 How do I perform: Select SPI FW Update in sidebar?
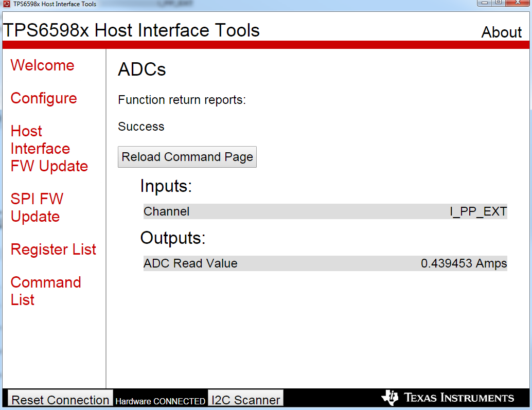coord(37,208)
